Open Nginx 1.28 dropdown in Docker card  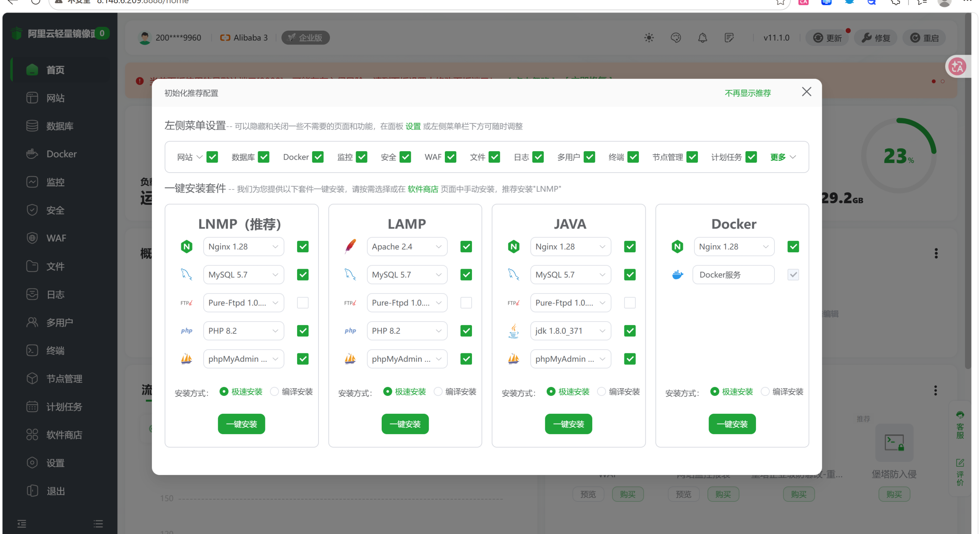[734, 247]
